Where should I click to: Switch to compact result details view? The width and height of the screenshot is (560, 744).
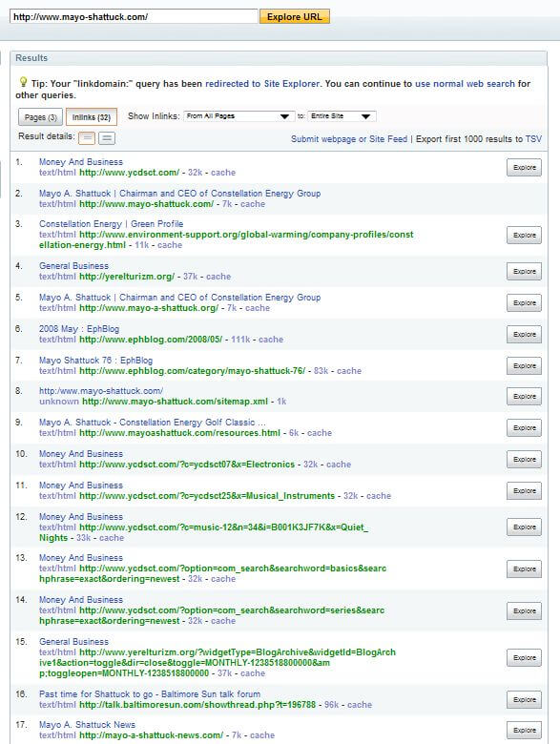(87, 138)
